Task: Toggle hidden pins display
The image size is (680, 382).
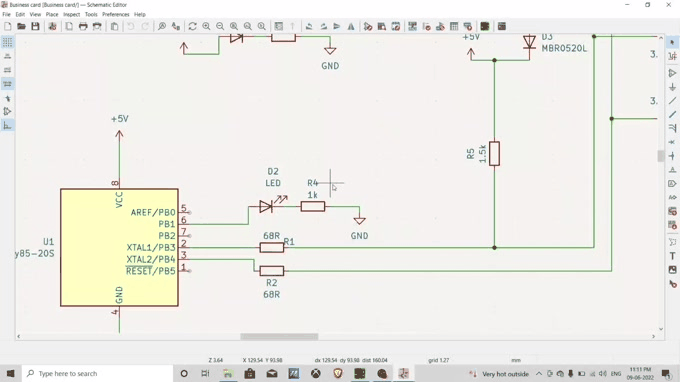Action: 7,111
